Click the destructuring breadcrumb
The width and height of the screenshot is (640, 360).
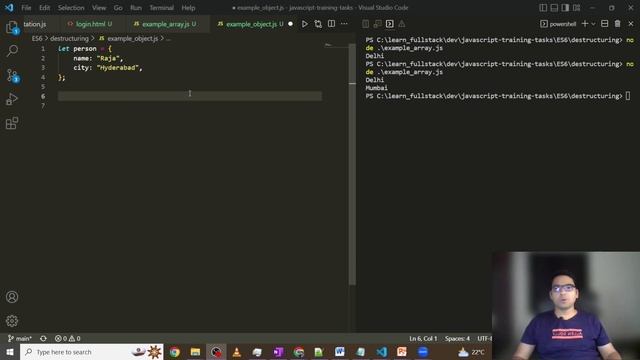pos(69,38)
